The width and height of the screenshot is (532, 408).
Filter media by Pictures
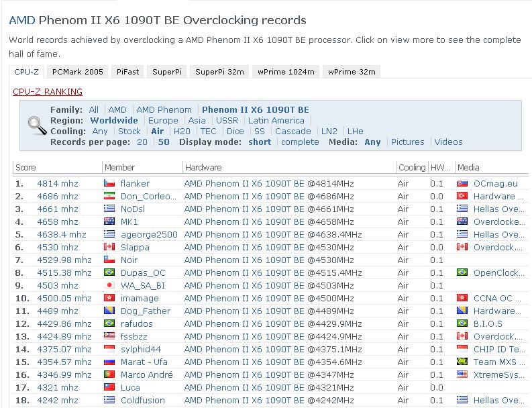click(x=407, y=142)
